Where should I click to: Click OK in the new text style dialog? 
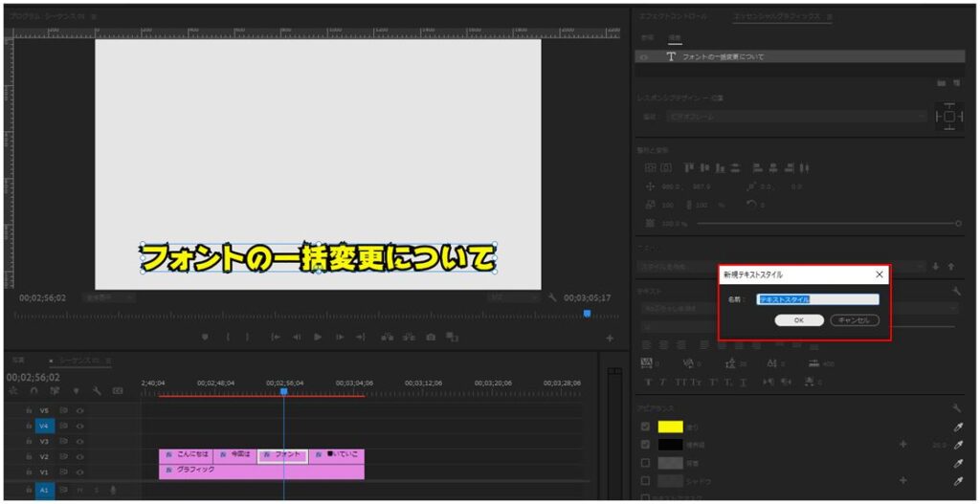pyautogui.click(x=798, y=320)
